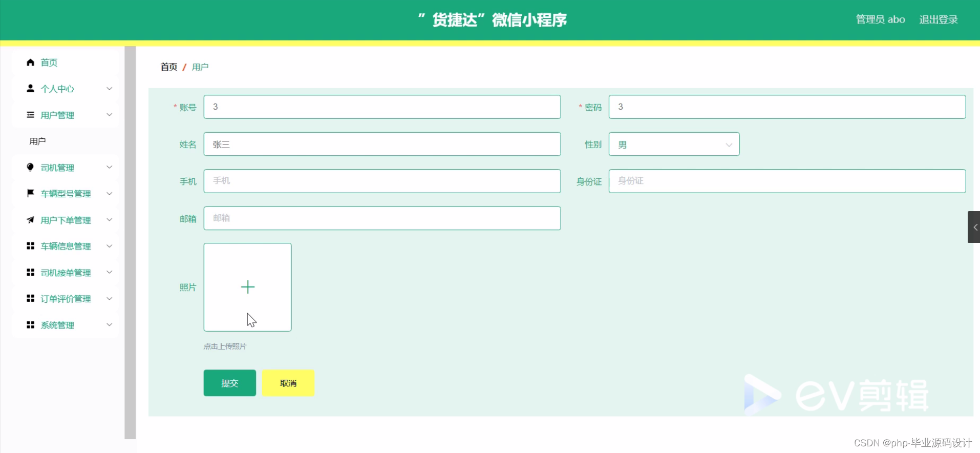The width and height of the screenshot is (980, 453).
Task: Expand the 司机管理 chevron
Action: click(x=109, y=167)
